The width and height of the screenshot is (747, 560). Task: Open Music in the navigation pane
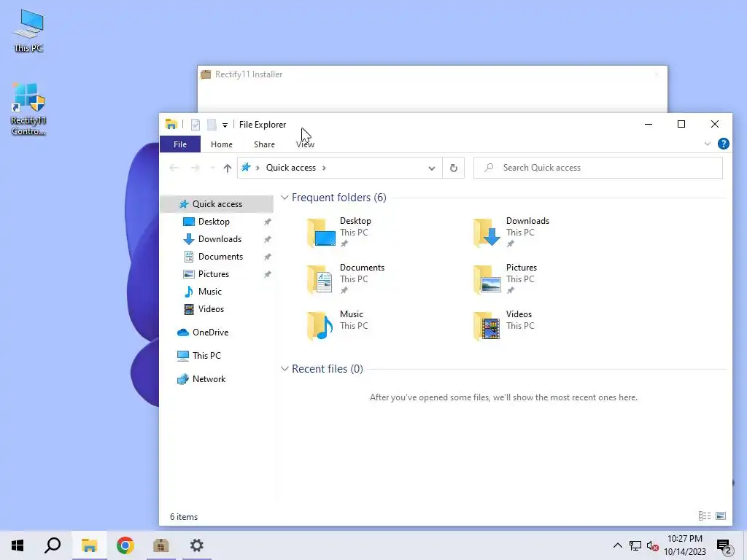209,292
